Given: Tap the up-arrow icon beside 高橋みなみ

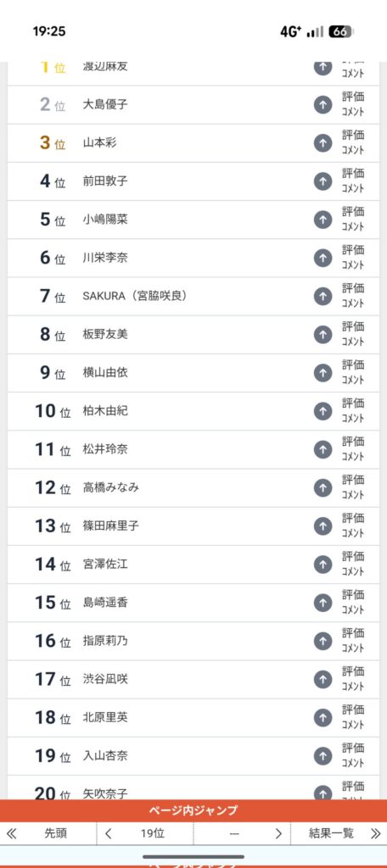Looking at the screenshot, I should click(x=322, y=487).
